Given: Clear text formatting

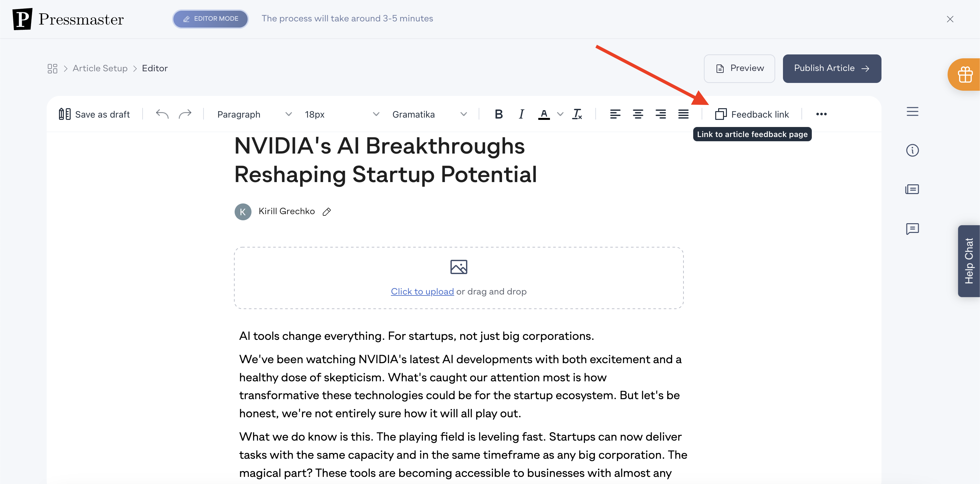Looking at the screenshot, I should coord(577,114).
